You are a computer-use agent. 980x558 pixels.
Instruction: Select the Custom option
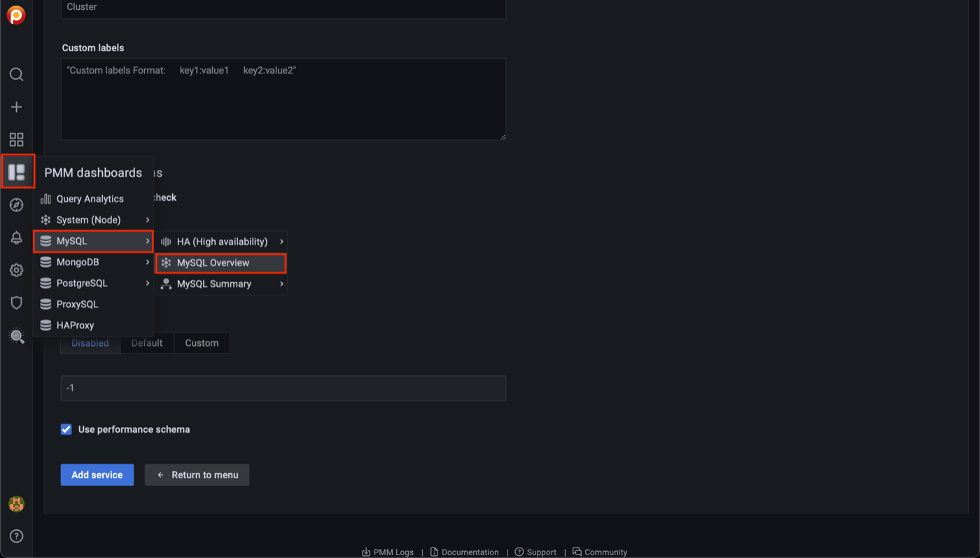[x=202, y=343]
